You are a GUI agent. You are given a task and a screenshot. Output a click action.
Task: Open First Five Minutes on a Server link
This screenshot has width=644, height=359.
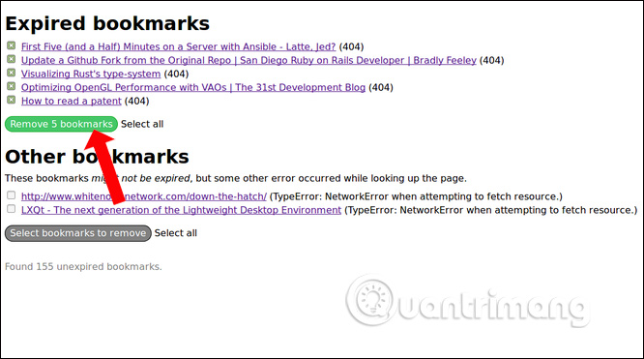tap(178, 46)
